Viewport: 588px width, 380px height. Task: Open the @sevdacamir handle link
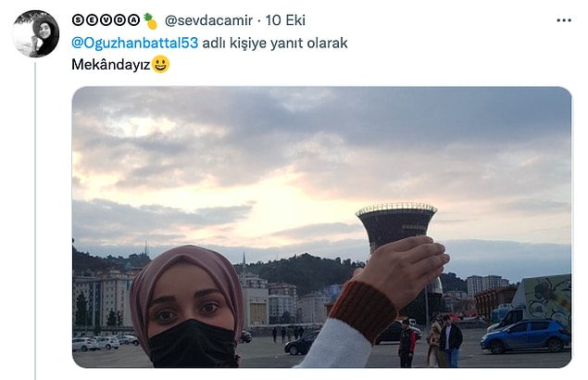[x=208, y=20]
